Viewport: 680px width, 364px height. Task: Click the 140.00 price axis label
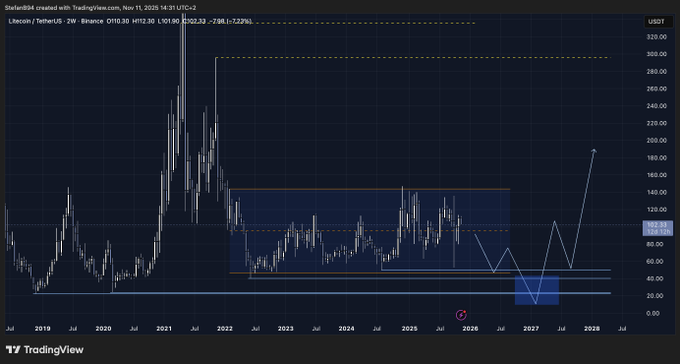click(x=656, y=192)
